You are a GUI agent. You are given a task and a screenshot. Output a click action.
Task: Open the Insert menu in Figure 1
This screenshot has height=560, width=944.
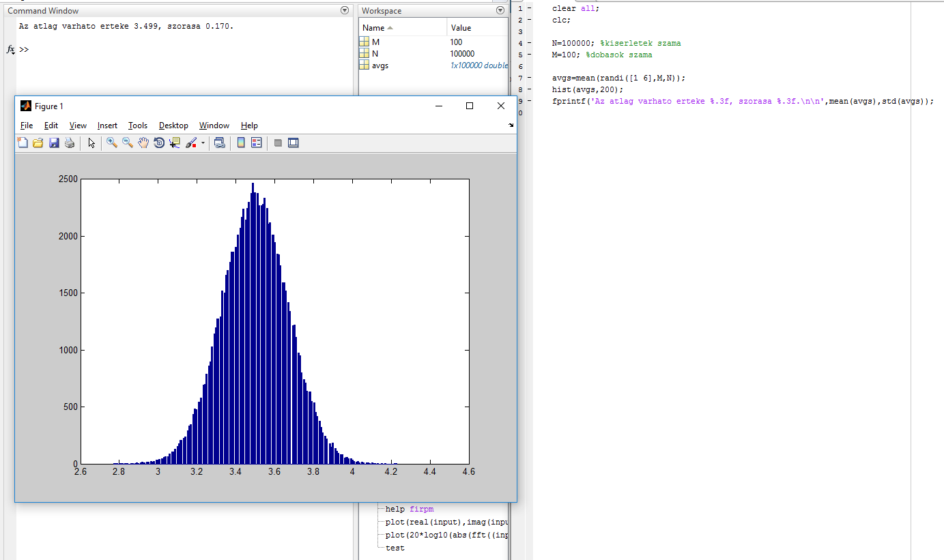point(107,126)
